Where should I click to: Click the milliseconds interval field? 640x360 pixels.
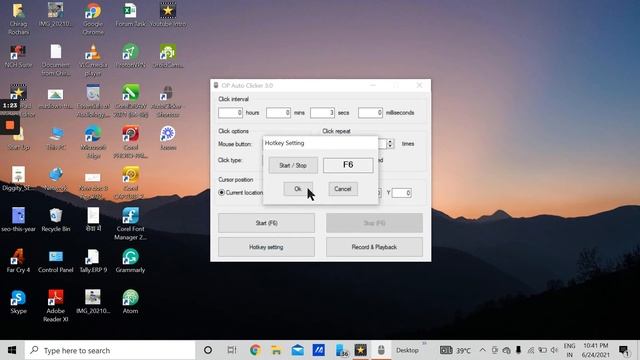click(370, 112)
